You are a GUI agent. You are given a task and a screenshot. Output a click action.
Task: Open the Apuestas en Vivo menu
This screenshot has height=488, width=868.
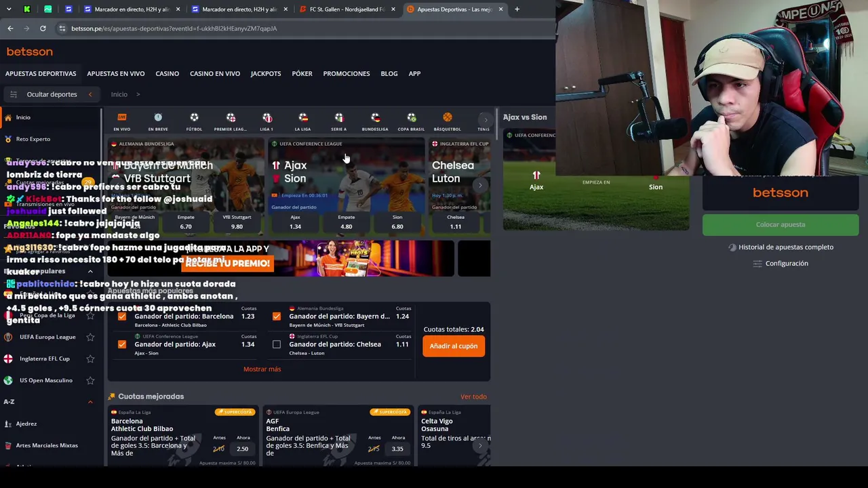(x=116, y=73)
